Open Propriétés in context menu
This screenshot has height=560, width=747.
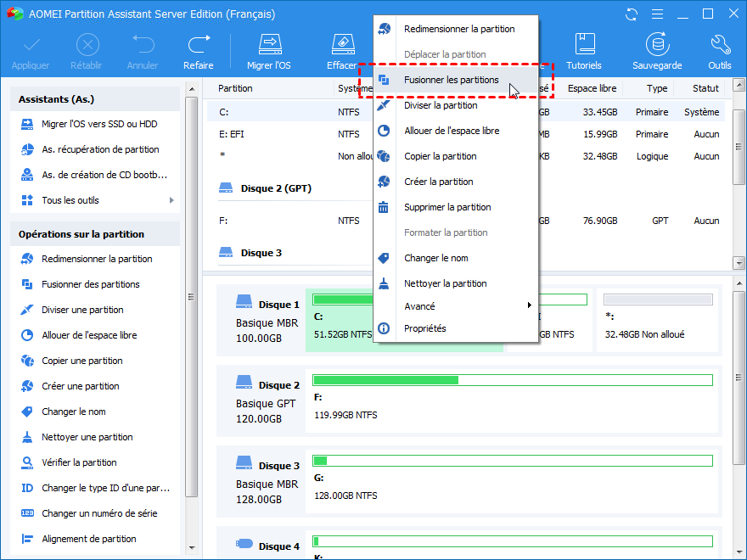point(456,328)
